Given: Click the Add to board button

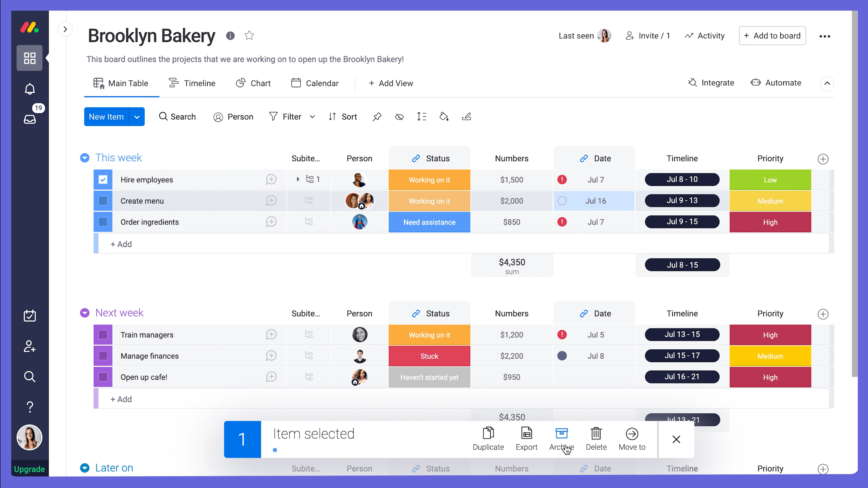Looking at the screenshot, I should tap(772, 36).
